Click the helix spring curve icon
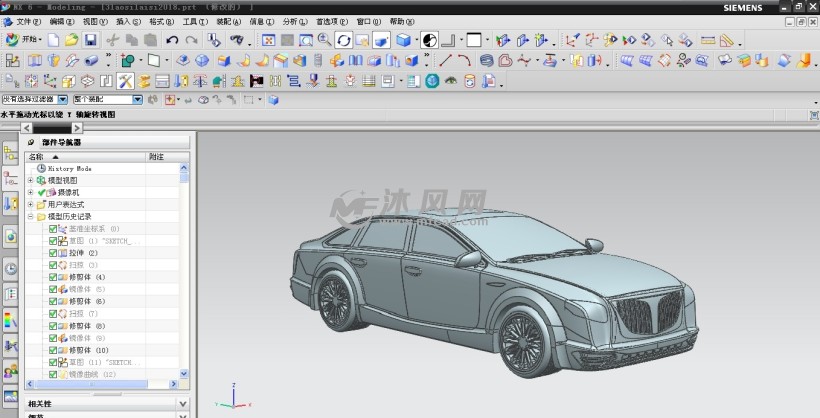 [486, 60]
